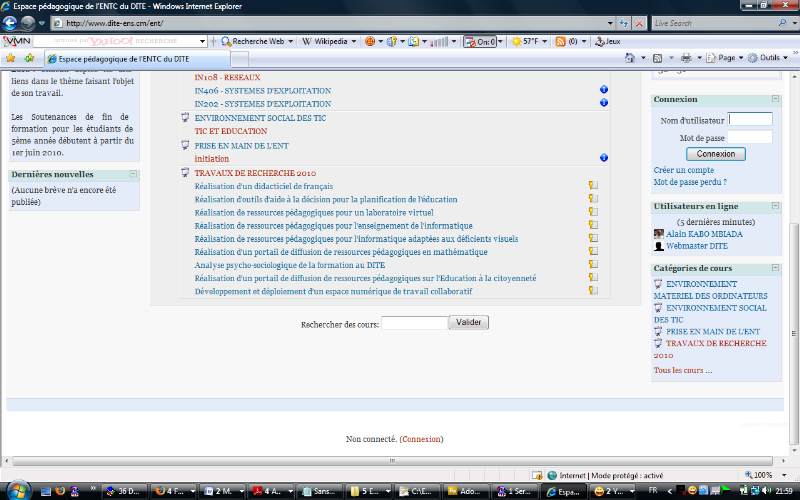The width and height of the screenshot is (800, 500).
Task: Collapse the Dernières nouvelles block
Action: (133, 174)
